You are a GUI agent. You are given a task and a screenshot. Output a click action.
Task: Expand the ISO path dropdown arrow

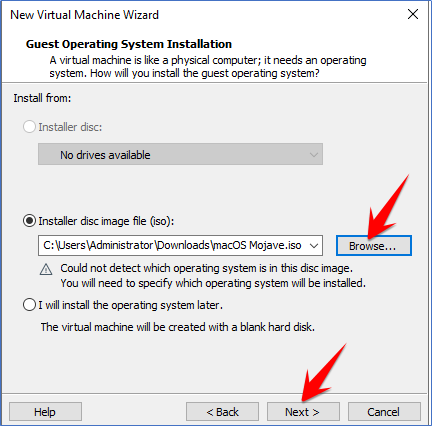pos(313,246)
